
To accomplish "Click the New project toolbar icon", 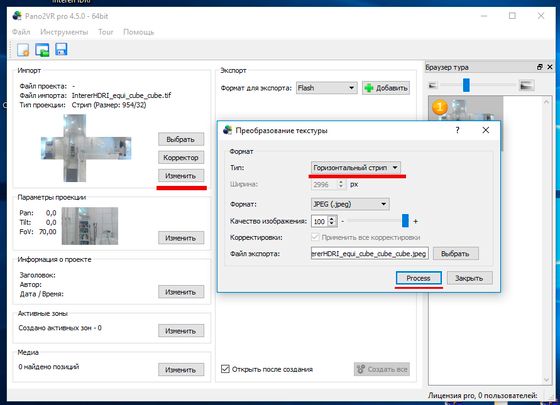I will click(23, 50).
